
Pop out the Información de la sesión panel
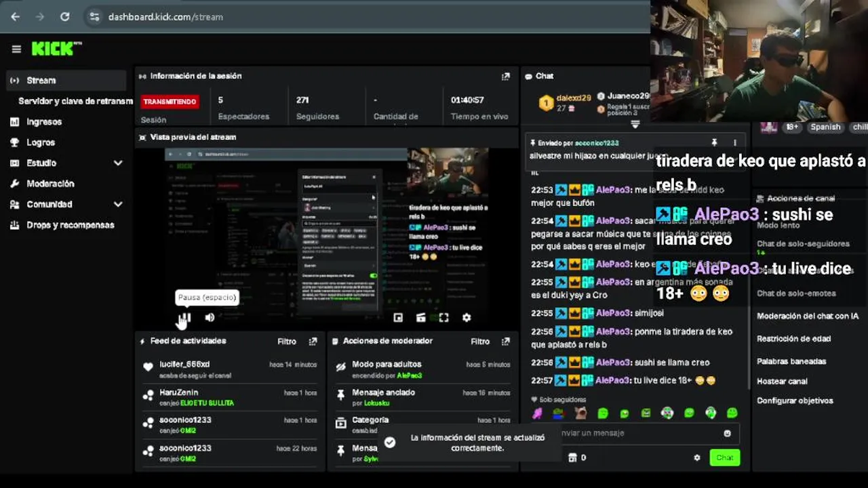point(505,77)
